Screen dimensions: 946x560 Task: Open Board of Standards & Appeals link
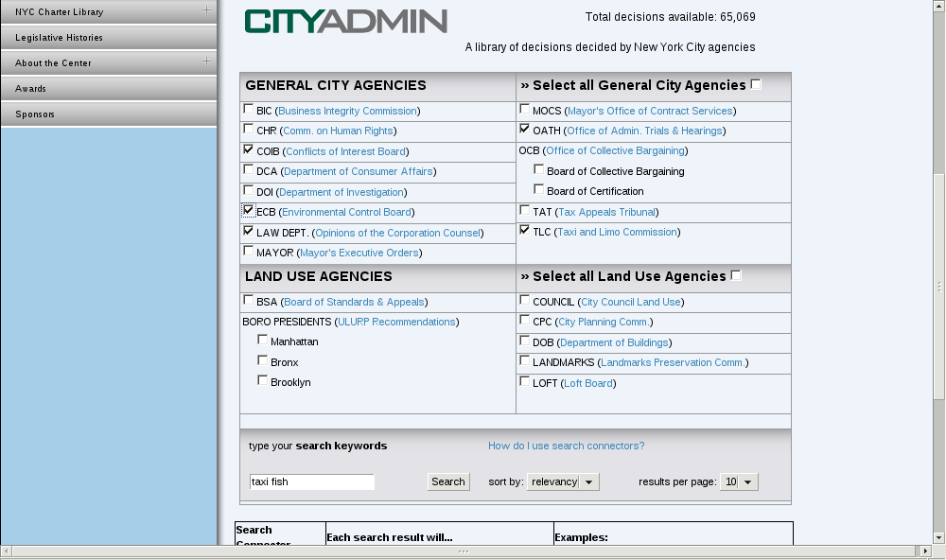point(354,303)
